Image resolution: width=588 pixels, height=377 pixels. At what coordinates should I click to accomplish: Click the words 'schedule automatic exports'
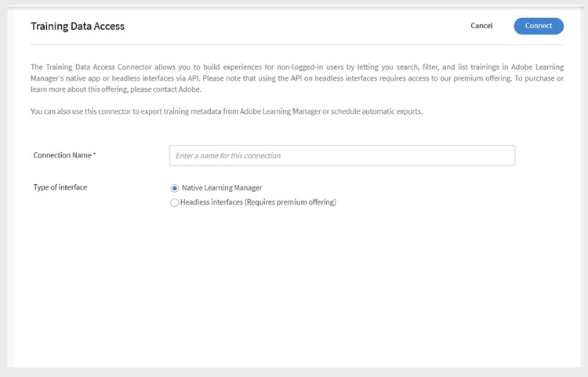click(x=376, y=111)
